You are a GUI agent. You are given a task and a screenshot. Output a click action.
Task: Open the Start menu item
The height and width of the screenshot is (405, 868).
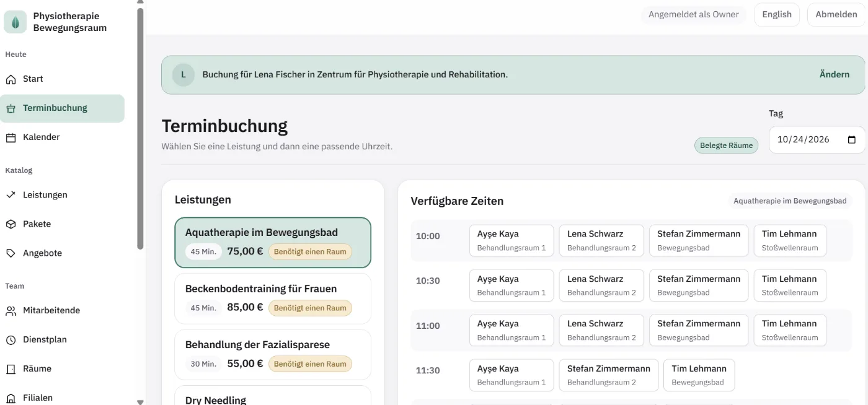click(x=62, y=79)
